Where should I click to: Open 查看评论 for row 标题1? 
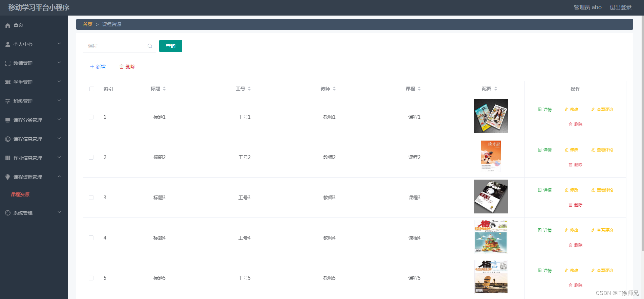coord(602,110)
